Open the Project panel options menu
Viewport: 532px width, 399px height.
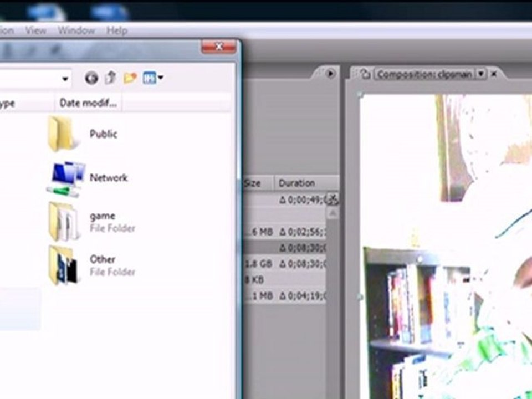330,73
